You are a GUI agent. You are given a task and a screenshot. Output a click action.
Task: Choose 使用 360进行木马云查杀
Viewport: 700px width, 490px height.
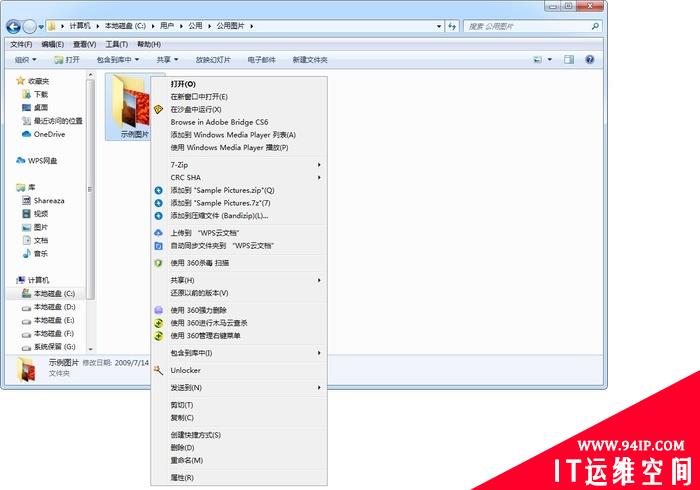[x=239, y=323]
